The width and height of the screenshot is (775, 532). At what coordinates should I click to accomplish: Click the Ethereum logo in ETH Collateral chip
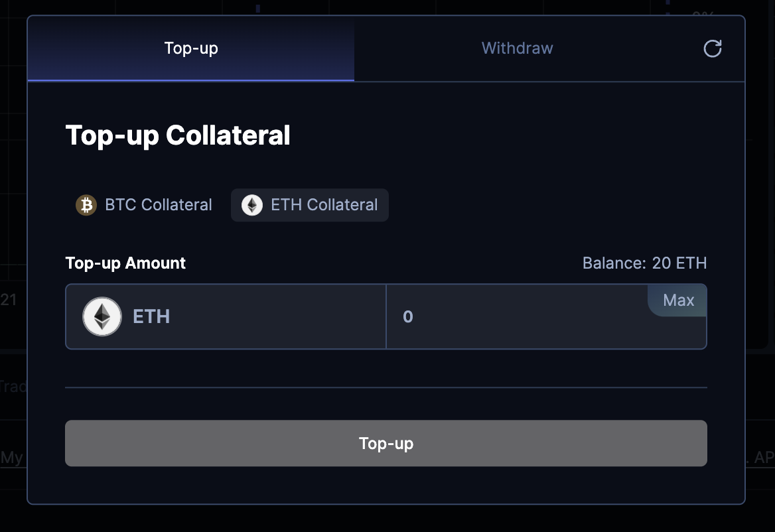coord(252,205)
